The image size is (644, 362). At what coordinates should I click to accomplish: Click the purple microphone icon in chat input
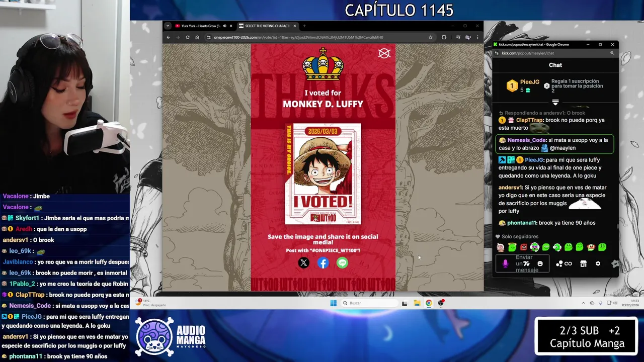click(506, 264)
